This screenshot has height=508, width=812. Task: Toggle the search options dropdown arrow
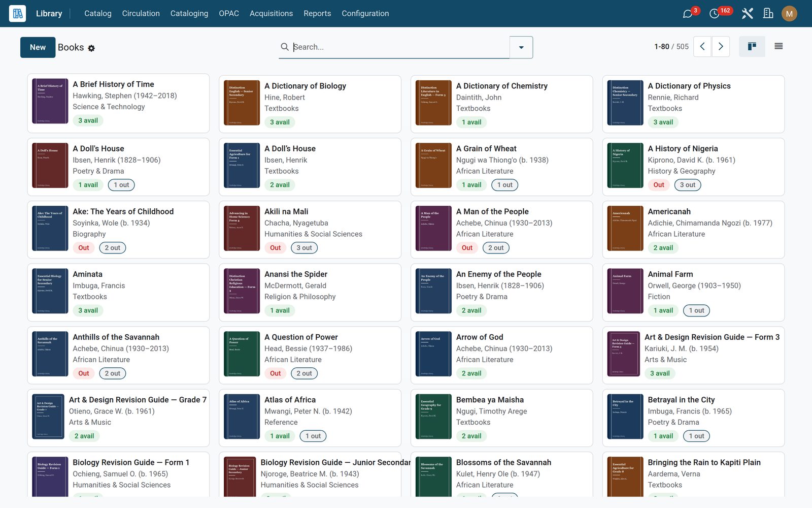click(521, 47)
